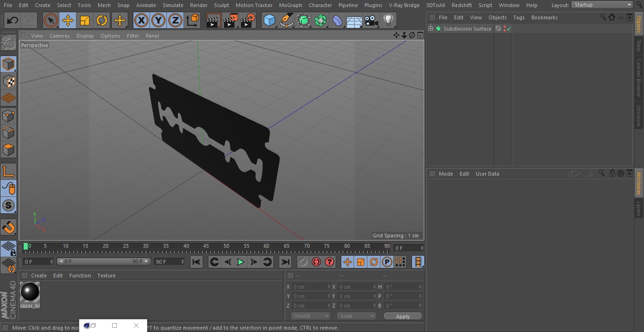The image size is (644, 332).
Task: Open the MoGraph array generator icon
Action: (321, 20)
